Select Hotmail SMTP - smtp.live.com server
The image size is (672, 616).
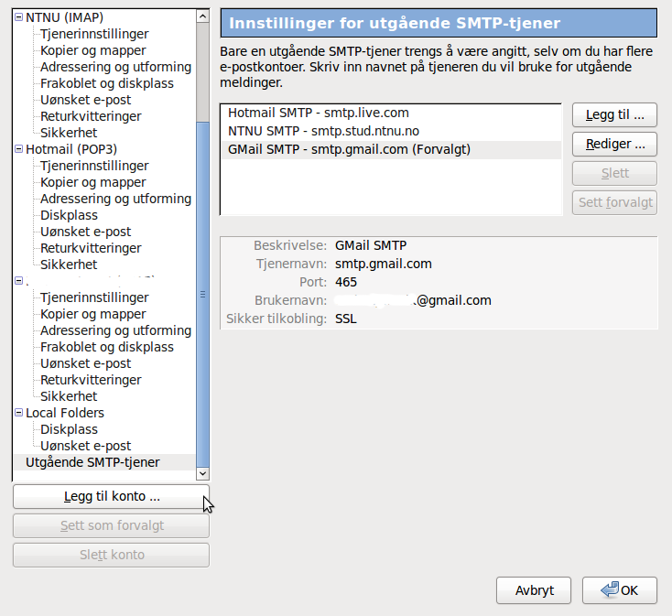click(x=391, y=113)
